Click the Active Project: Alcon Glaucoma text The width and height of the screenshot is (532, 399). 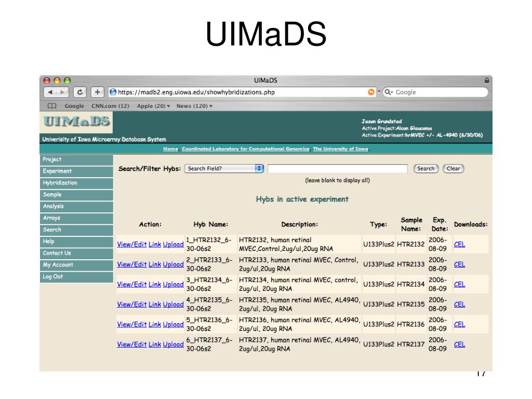[396, 128]
